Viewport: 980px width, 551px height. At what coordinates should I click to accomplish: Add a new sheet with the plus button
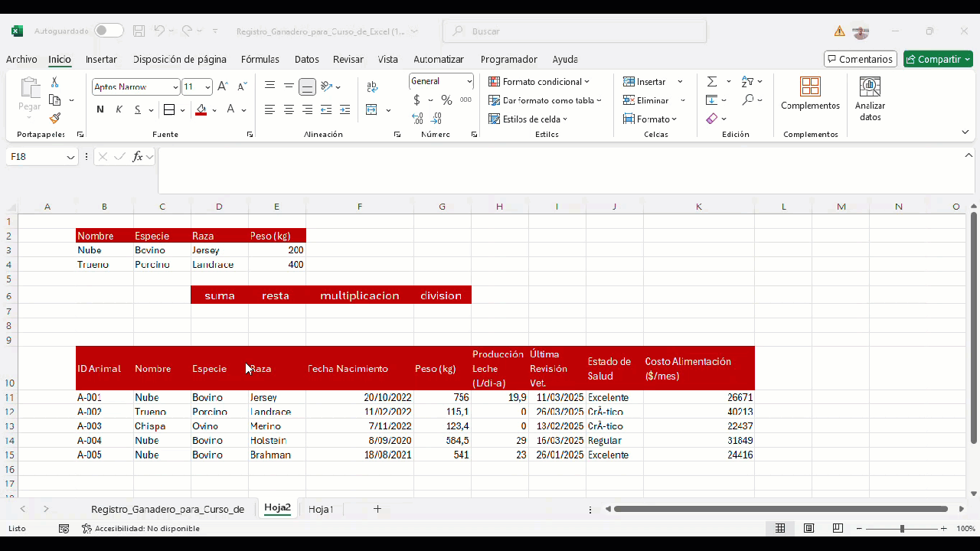(x=377, y=509)
